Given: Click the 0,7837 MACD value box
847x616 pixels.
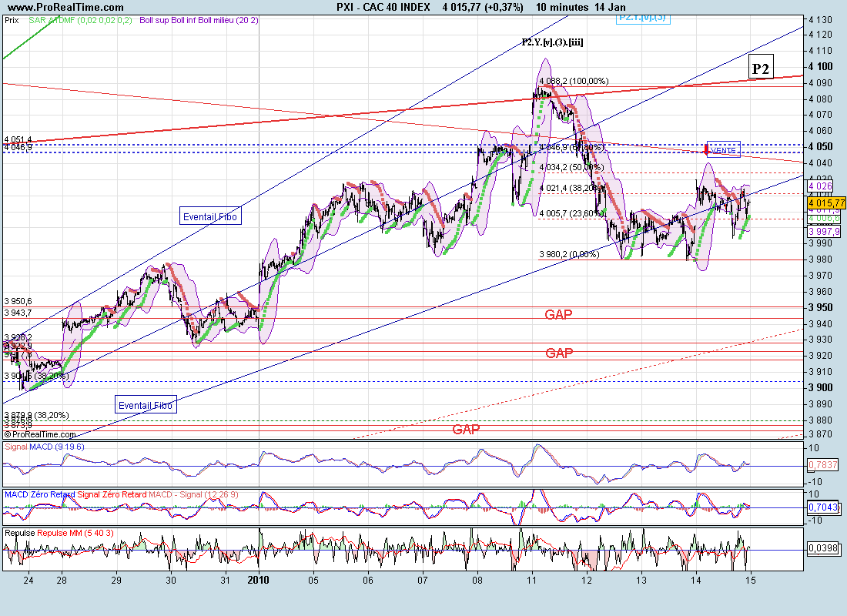Looking at the screenshot, I should tap(822, 465).
